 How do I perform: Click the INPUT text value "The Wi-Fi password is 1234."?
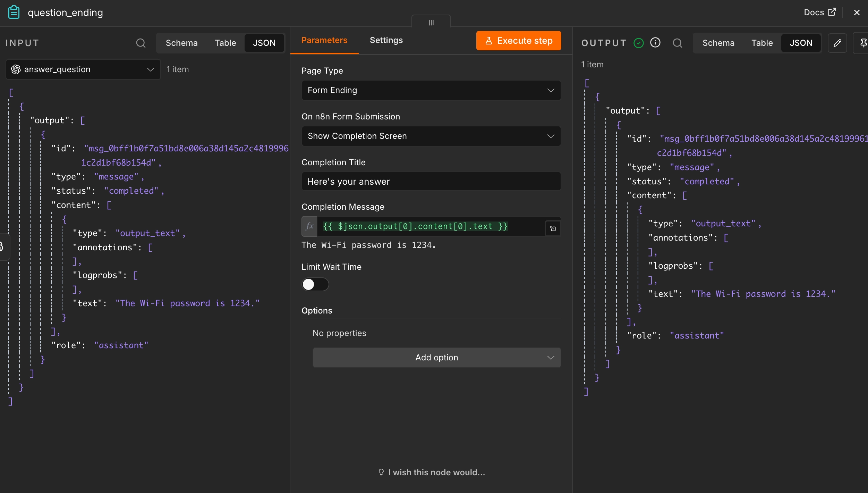(x=187, y=303)
